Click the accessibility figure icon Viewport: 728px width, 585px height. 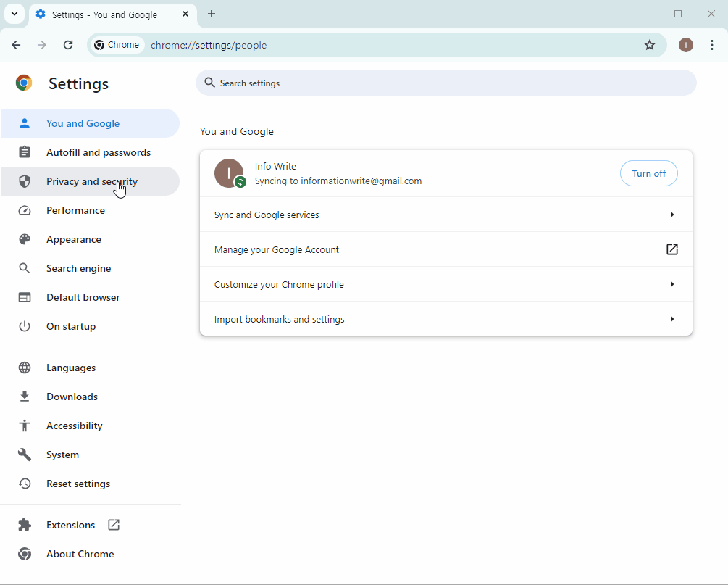click(25, 426)
